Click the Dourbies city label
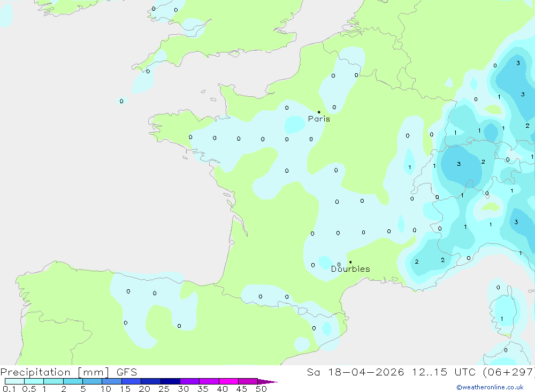The width and height of the screenshot is (535, 392). point(350,269)
